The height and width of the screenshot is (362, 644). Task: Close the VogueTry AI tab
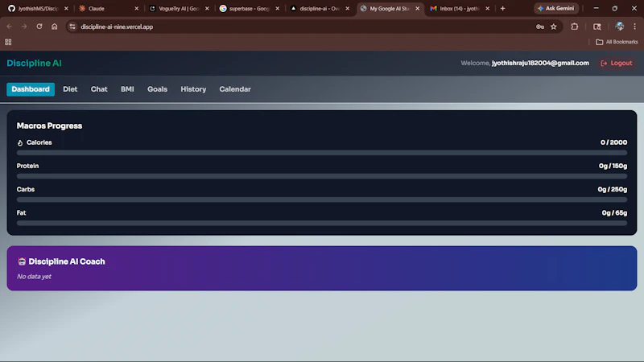point(207,8)
